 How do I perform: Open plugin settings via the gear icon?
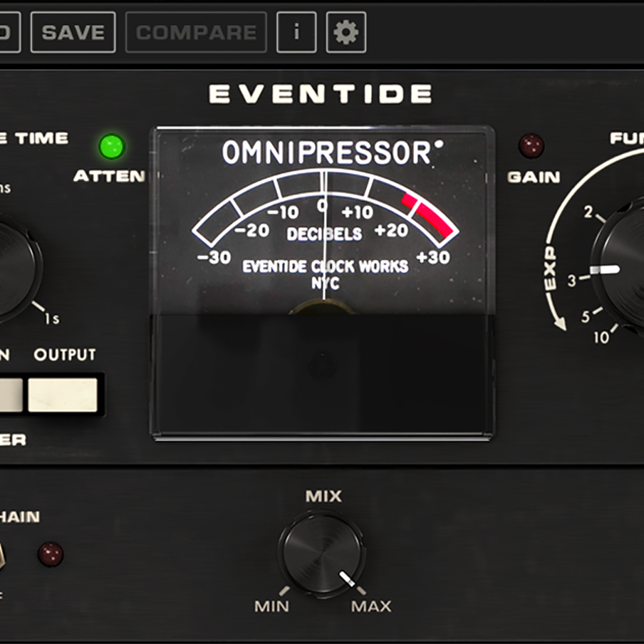[x=344, y=32]
